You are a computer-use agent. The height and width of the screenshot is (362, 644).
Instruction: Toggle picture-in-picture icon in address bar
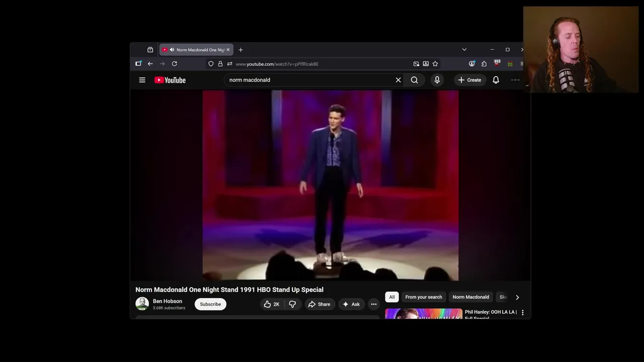point(416,64)
